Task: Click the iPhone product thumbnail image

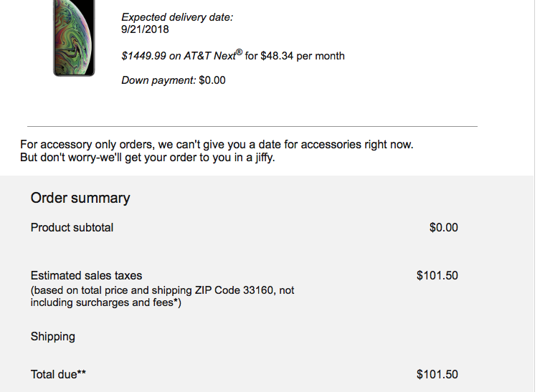Action: point(74,37)
